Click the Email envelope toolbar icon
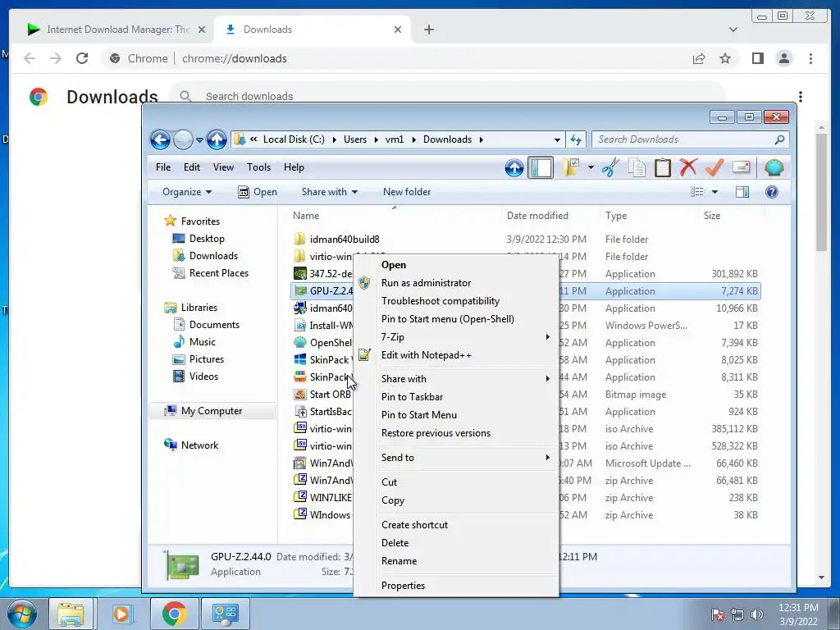 pos(741,167)
